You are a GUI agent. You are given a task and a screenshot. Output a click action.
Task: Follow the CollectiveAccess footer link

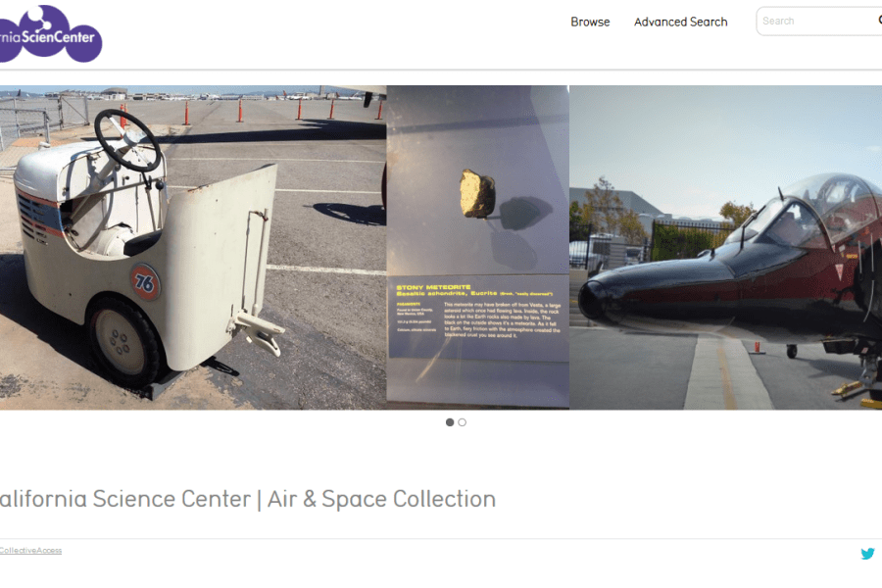point(30,551)
